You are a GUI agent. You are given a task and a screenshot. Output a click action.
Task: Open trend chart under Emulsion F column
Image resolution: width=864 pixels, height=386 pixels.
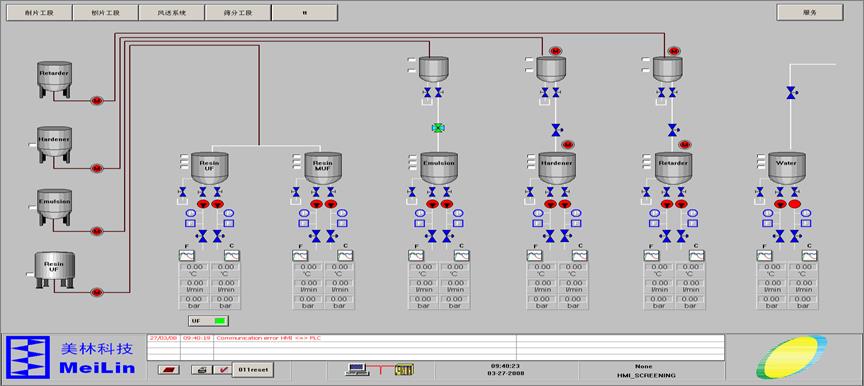pyautogui.click(x=416, y=255)
